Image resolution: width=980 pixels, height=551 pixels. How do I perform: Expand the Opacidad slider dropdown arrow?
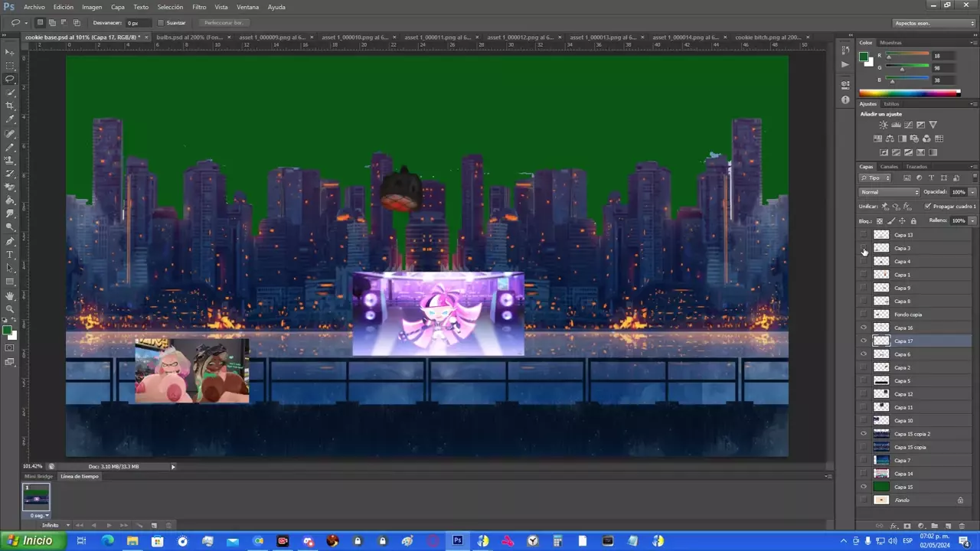click(972, 192)
